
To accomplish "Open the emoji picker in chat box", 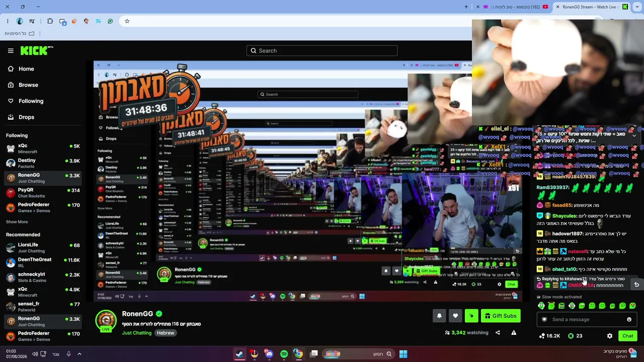I will pyautogui.click(x=629, y=319).
